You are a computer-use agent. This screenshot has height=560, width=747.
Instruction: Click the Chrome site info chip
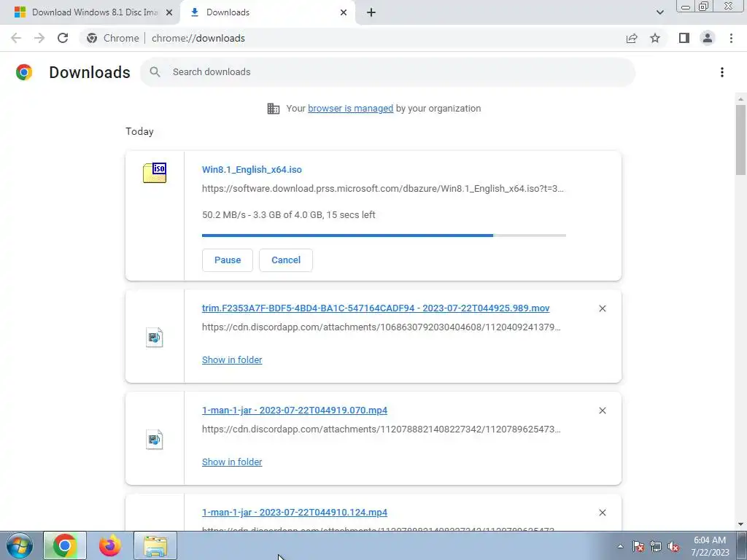(x=113, y=38)
